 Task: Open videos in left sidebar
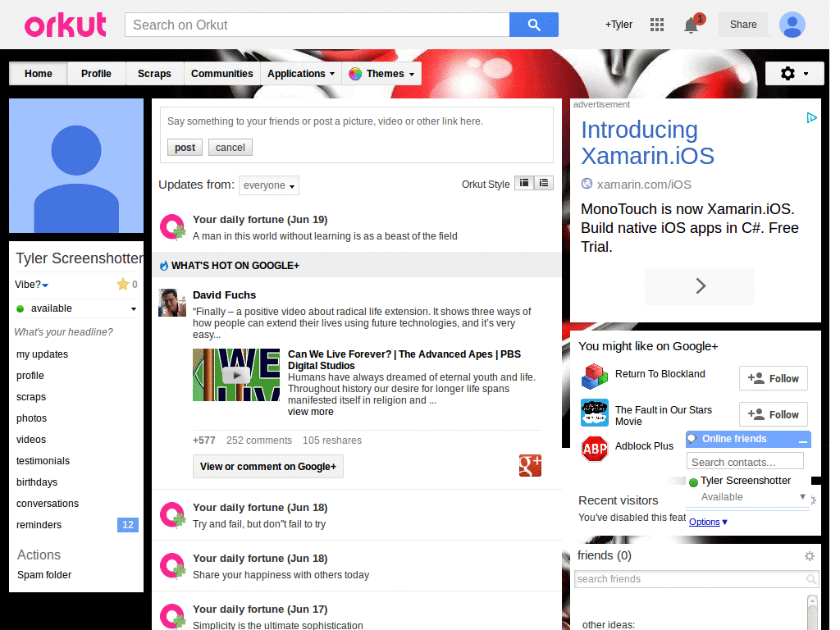[31, 440]
